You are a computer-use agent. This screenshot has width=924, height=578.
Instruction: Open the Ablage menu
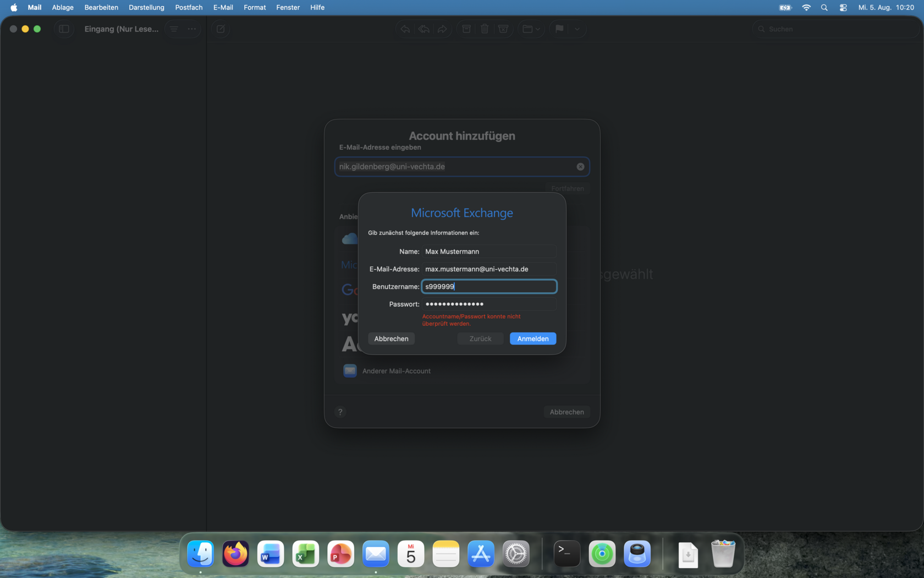tap(63, 8)
